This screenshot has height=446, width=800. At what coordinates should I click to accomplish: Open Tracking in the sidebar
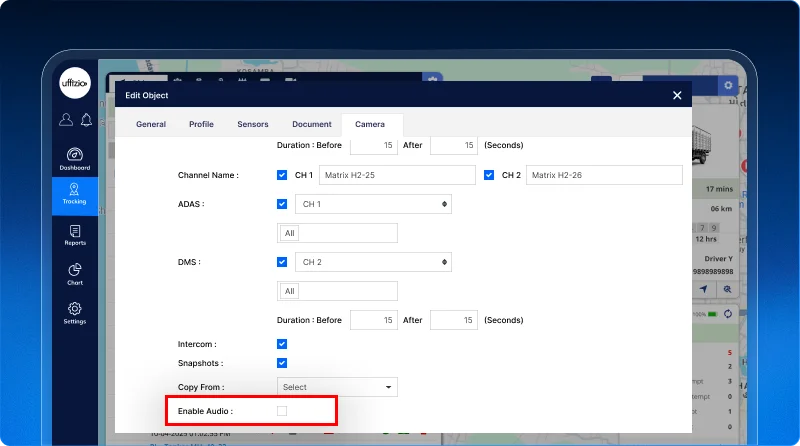74,194
